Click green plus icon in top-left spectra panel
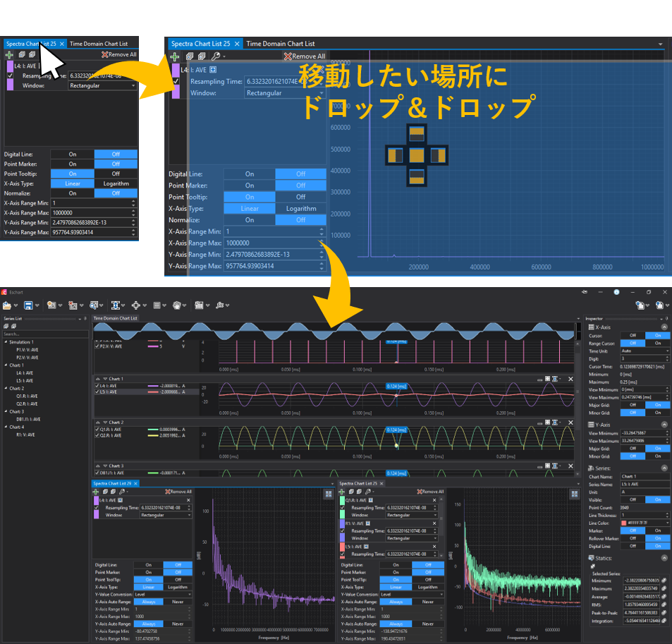672x644 pixels. pyautogui.click(x=9, y=54)
